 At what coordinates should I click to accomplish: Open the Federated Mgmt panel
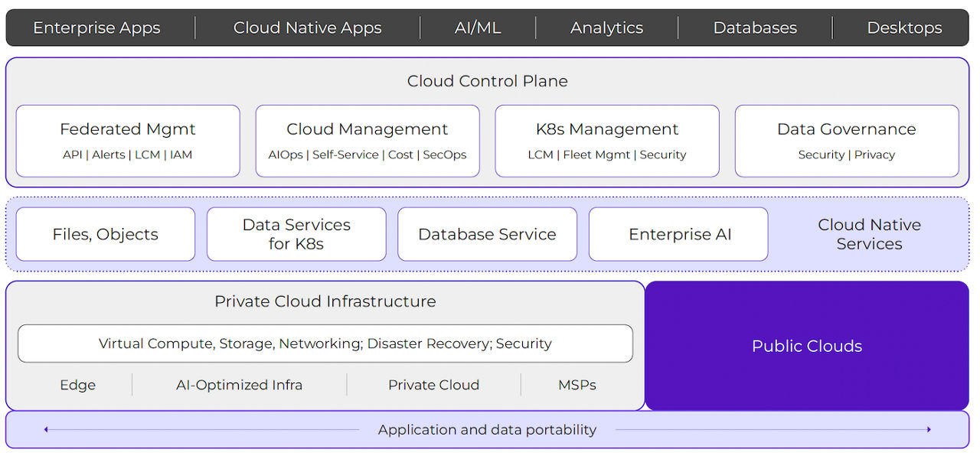pos(127,140)
